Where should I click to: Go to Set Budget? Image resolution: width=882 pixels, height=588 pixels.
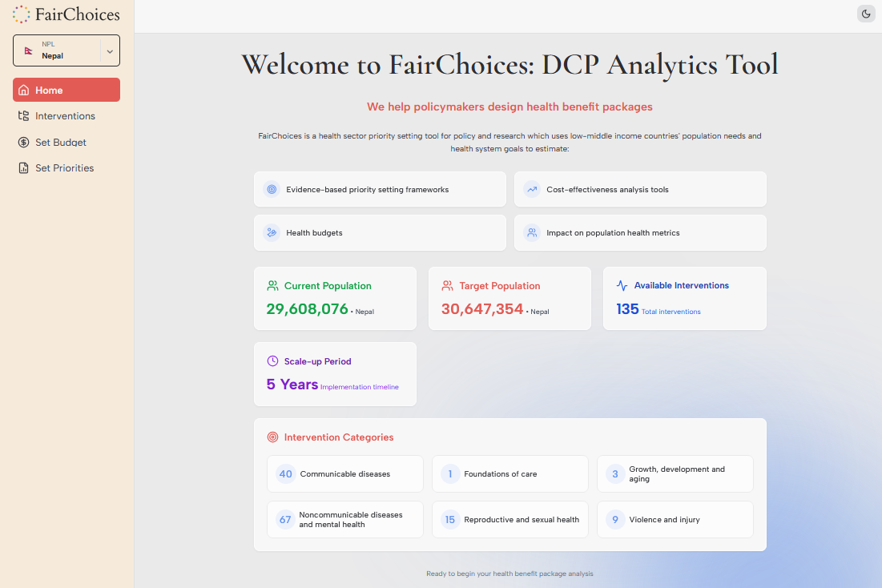coord(66,142)
